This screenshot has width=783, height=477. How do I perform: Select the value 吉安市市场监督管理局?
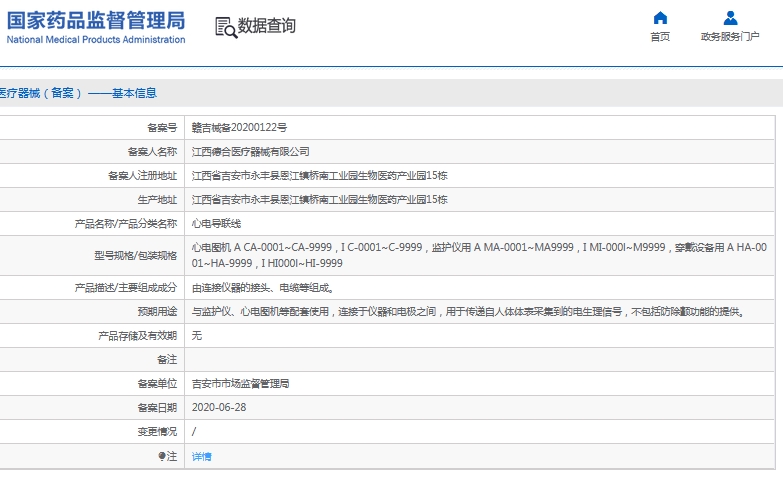coord(241,384)
